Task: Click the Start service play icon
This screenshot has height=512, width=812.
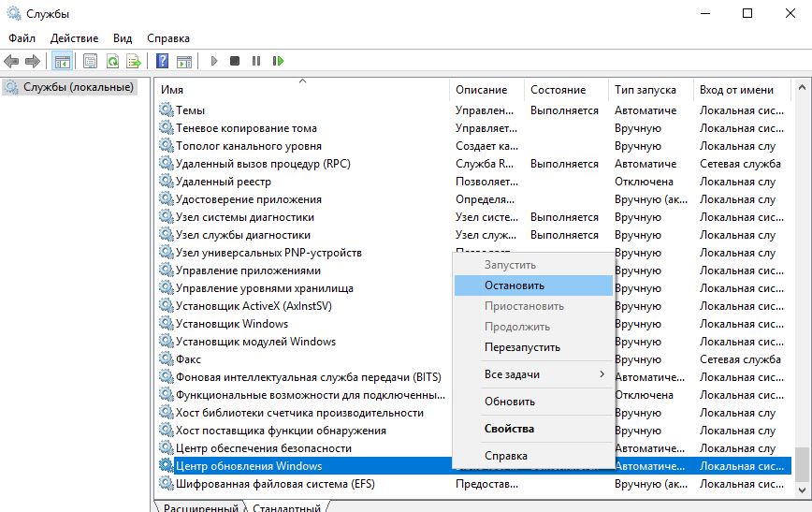Action: (214, 61)
